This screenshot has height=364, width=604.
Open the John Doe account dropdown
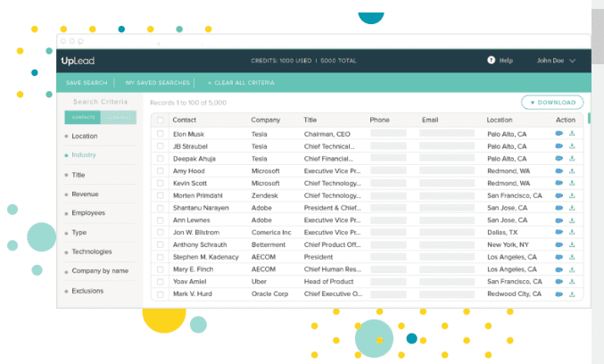pos(556,61)
